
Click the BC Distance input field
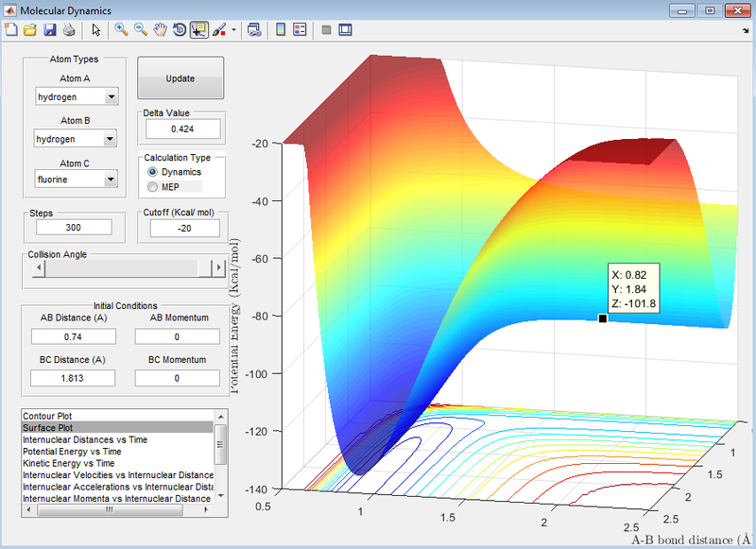click(73, 378)
